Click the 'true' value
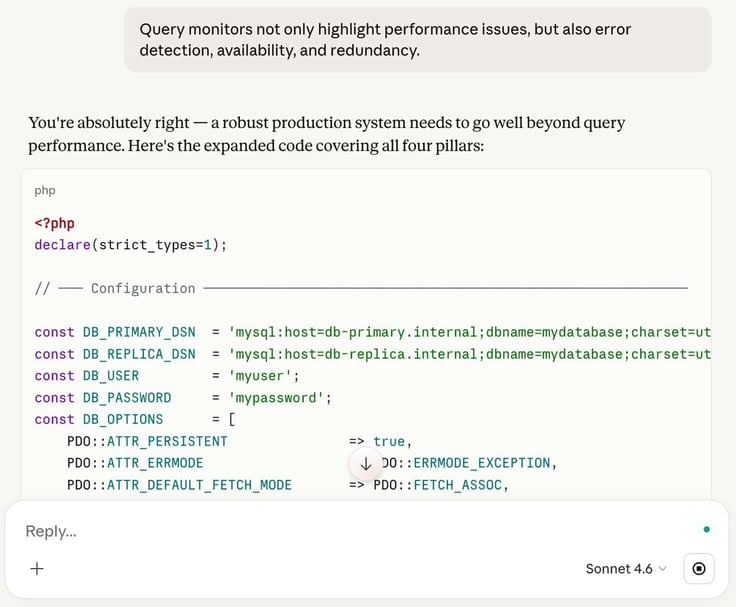 click(x=389, y=441)
